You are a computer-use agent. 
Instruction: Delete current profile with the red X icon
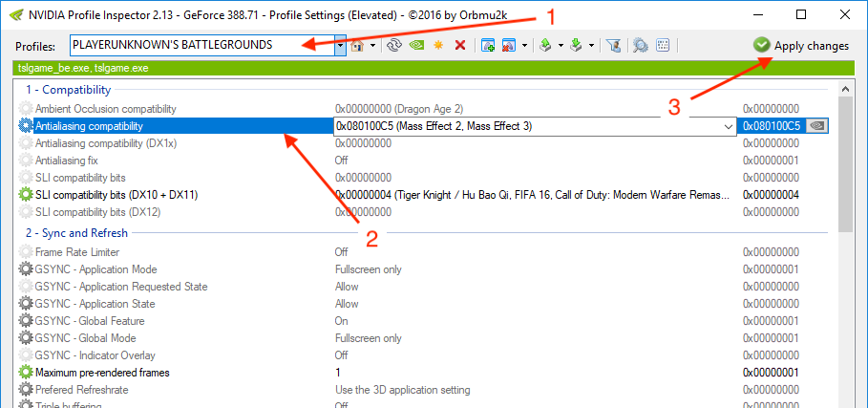[x=460, y=46]
